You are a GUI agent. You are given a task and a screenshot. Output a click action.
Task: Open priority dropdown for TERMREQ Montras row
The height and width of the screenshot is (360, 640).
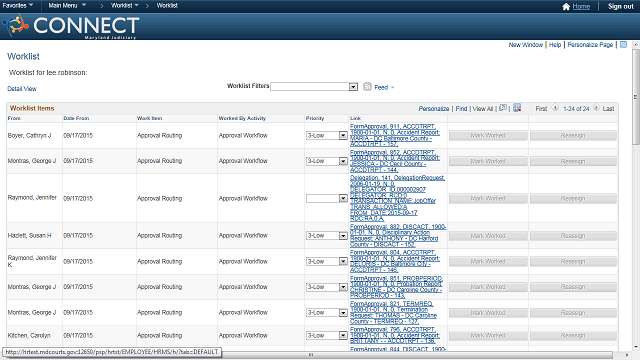[x=327, y=313]
